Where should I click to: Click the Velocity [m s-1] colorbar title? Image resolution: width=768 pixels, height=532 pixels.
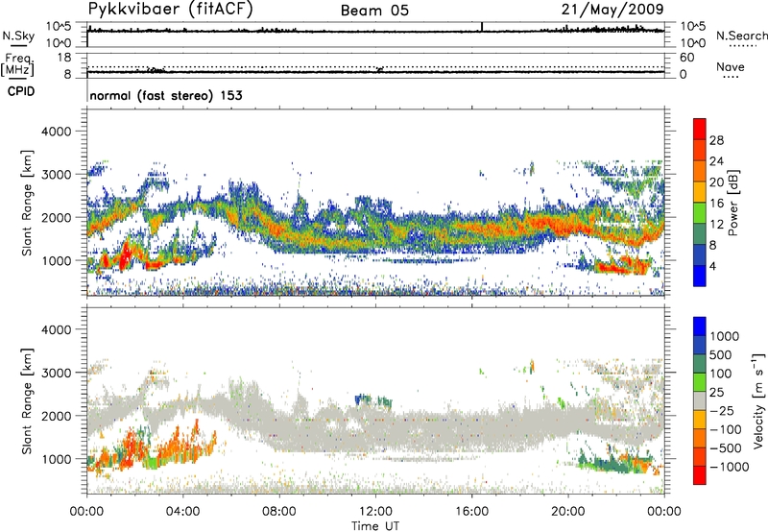pos(758,400)
